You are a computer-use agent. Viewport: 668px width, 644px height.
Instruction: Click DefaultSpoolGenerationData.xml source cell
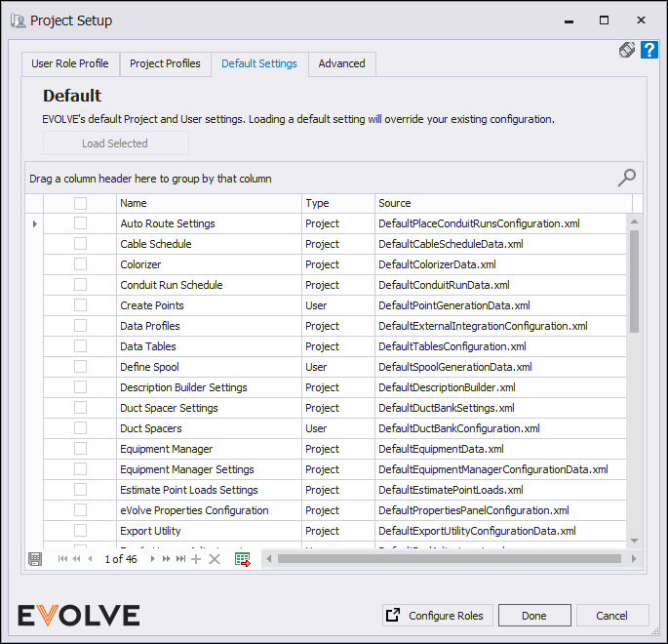(500, 367)
